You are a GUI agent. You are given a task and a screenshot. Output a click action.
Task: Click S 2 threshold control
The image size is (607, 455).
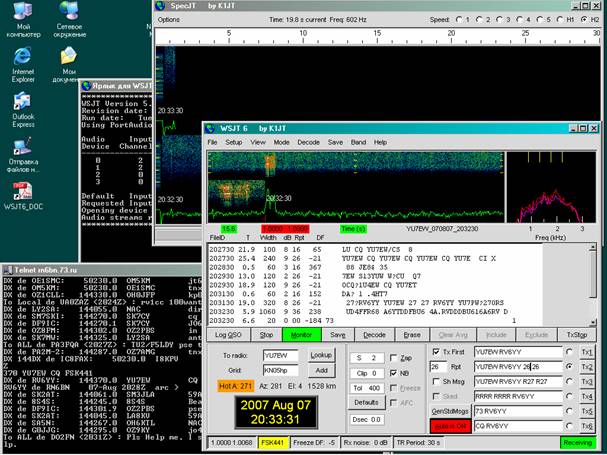[x=367, y=358]
